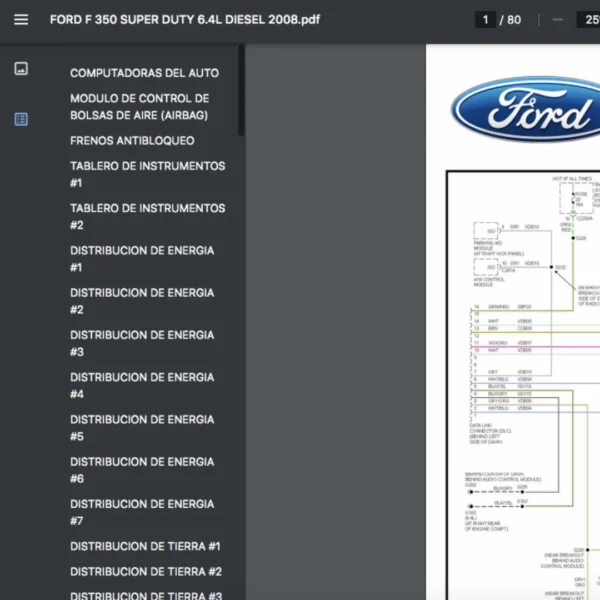This screenshot has width=600, height=600.
Task: Select DISTRIBUCION DE ENERGIA #7 bookmark
Action: [141, 513]
